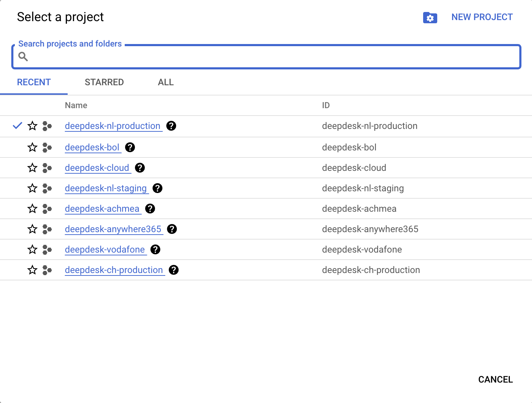Star the deepdesk-nl-production project
Screen dimensions: 532x403
(32, 126)
